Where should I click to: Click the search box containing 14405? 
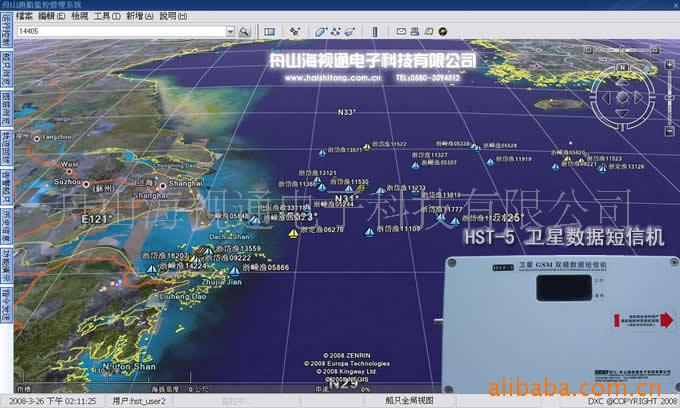(x=121, y=31)
